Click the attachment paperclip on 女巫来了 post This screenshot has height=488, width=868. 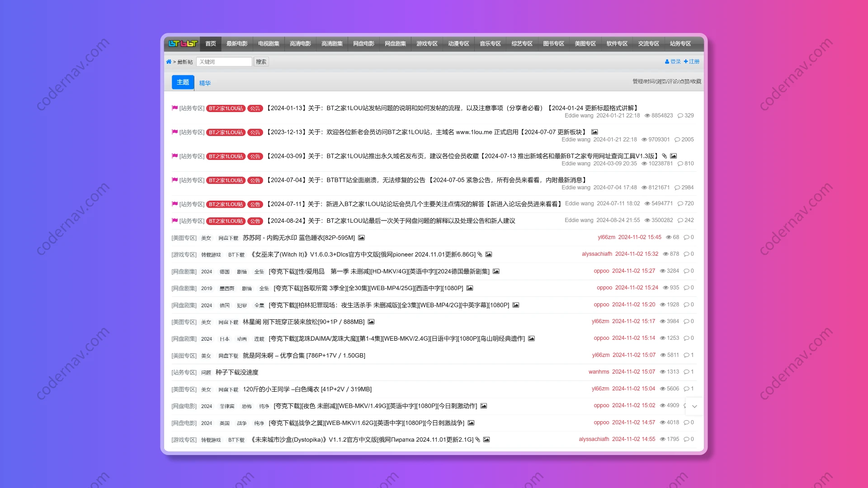[x=480, y=254]
